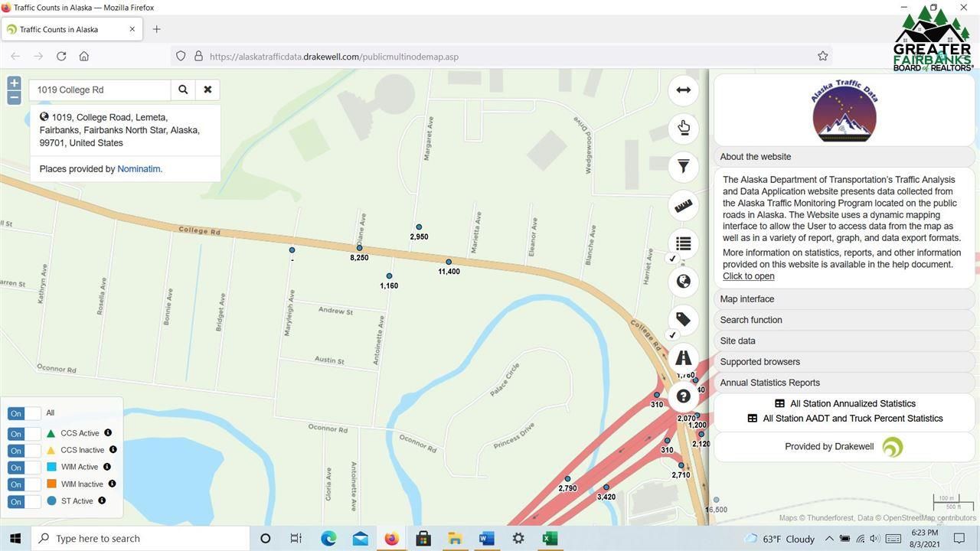The image size is (980, 551).
Task: Click the station marker labeled 2,950
Action: [419, 227]
